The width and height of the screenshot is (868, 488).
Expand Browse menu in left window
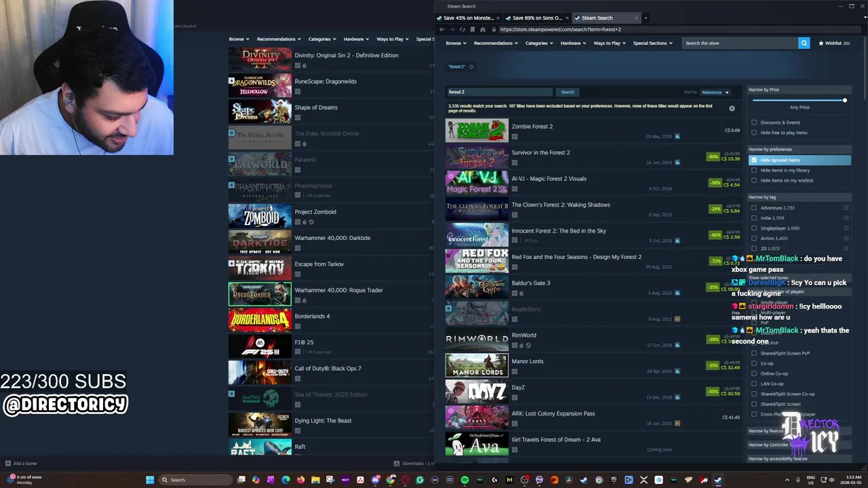[239, 39]
